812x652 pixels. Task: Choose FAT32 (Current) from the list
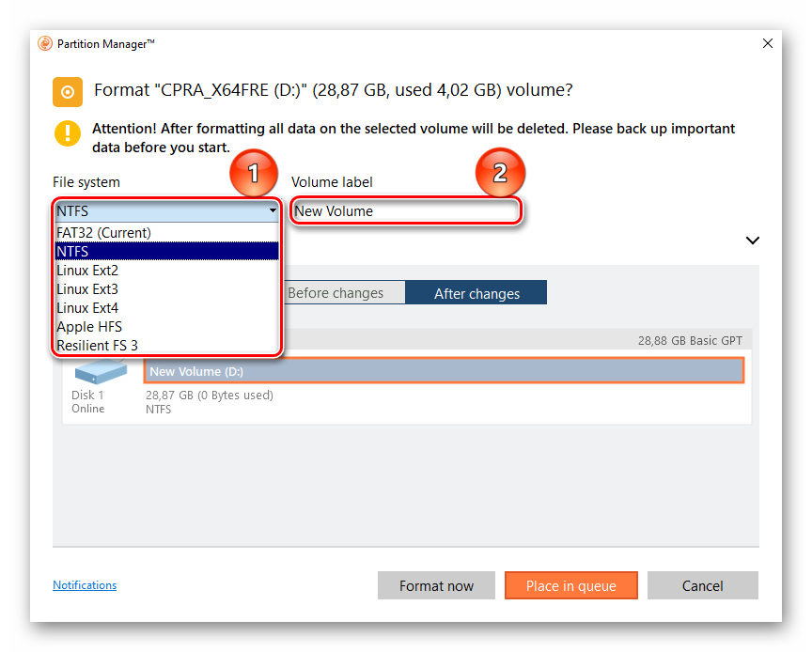tap(103, 232)
